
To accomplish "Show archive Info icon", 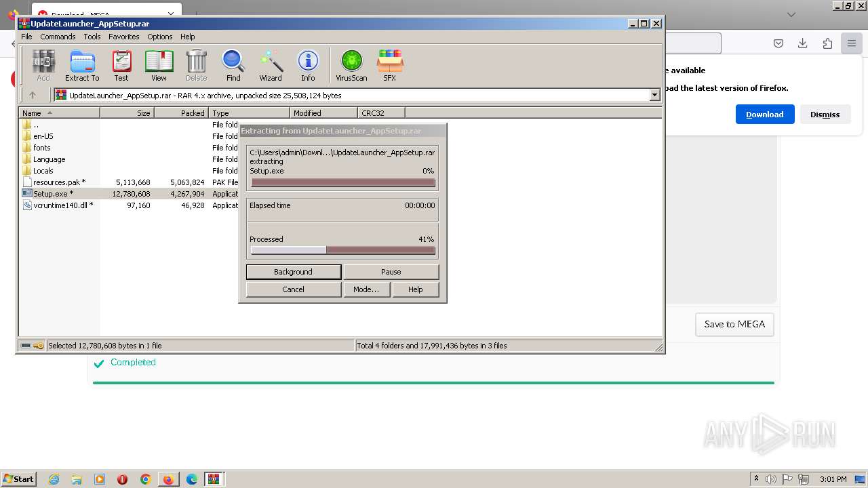I will point(308,66).
